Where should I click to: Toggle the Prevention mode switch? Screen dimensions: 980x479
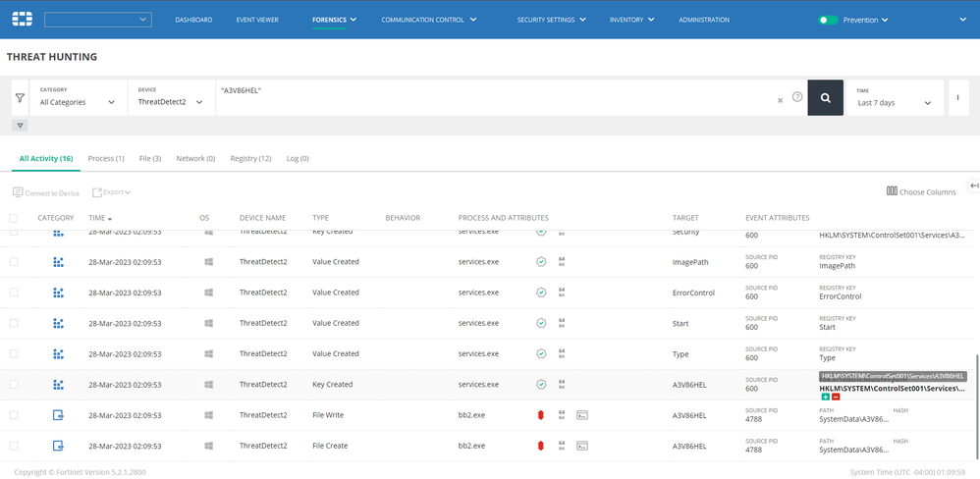coord(828,20)
